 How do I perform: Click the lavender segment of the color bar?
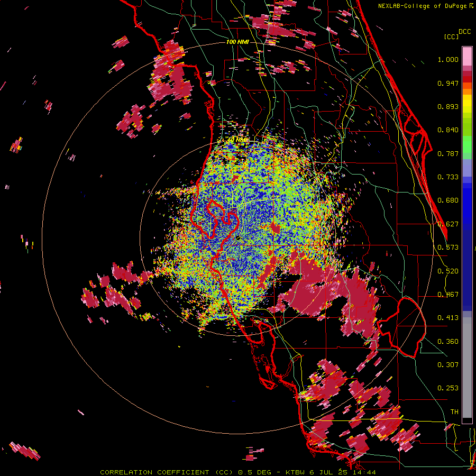tap(467, 168)
